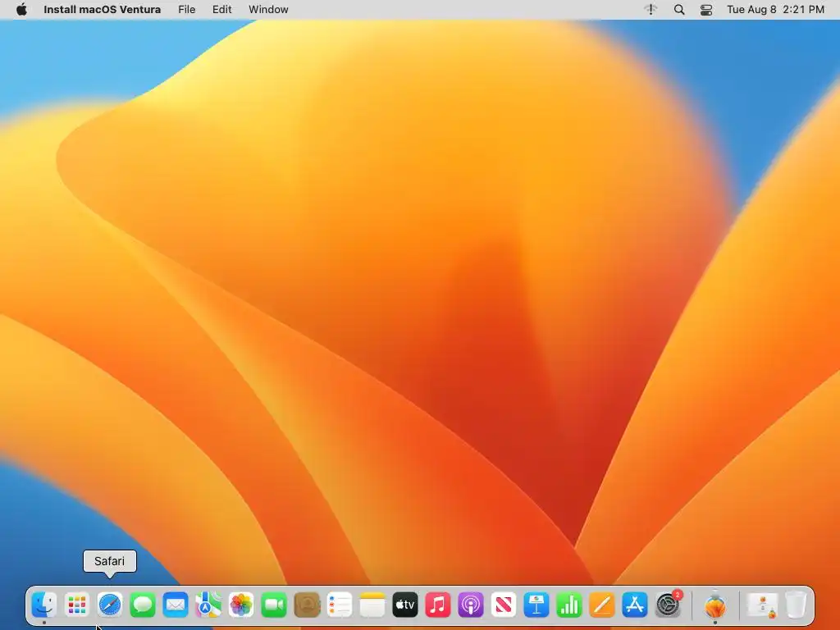Click the date and time in menu bar
This screenshot has height=630, width=840.
(775, 10)
